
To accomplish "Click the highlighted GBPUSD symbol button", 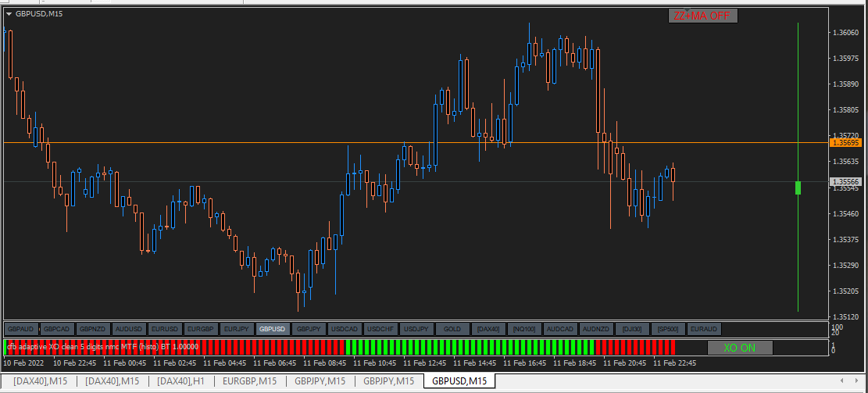I will click(273, 329).
